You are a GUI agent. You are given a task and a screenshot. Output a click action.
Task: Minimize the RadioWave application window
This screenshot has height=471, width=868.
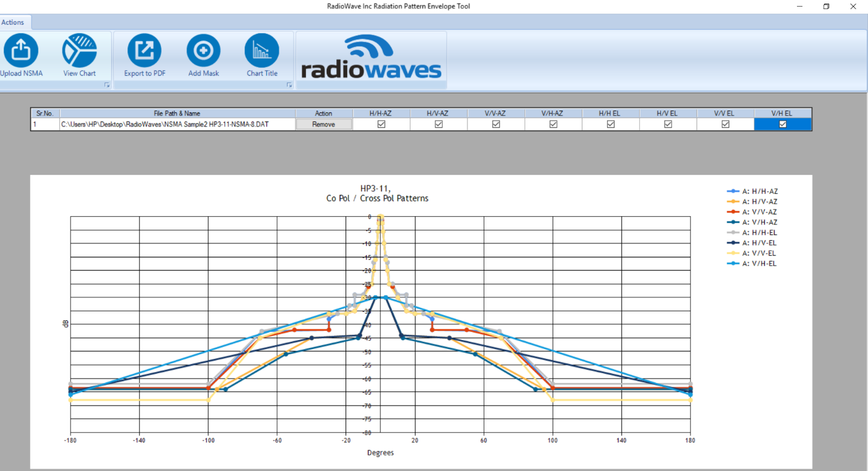pyautogui.click(x=799, y=6)
